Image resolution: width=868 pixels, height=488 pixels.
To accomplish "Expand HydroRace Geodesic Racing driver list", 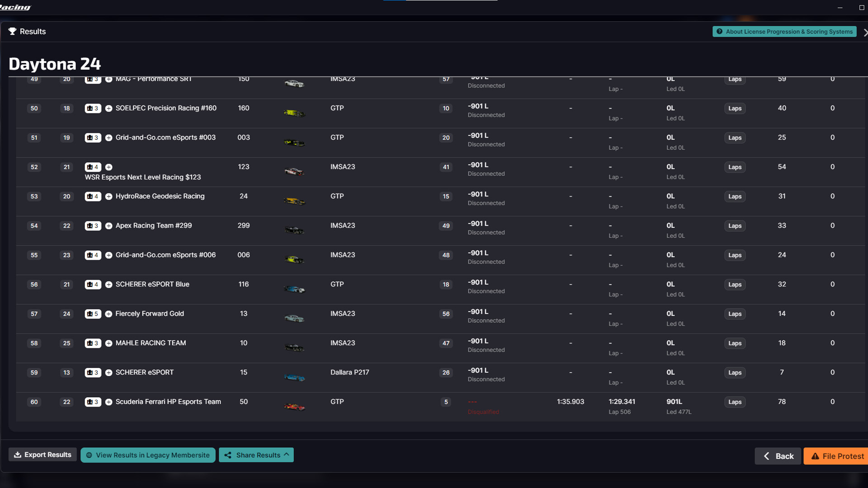I will (108, 197).
